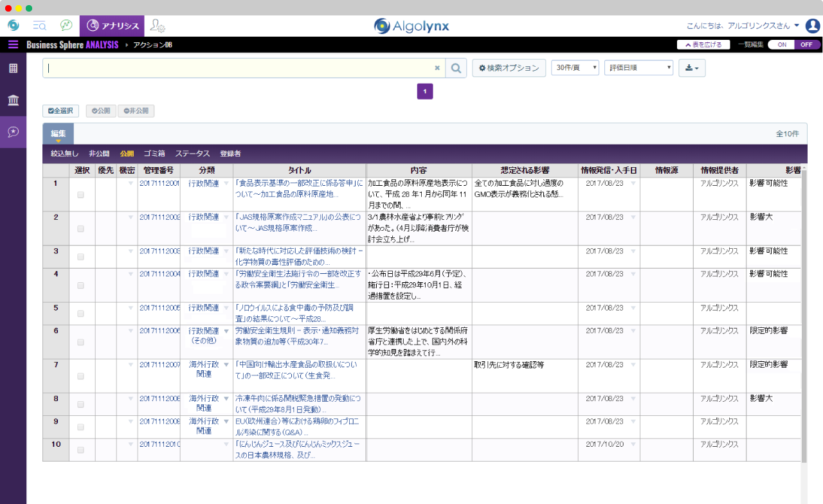This screenshot has width=823, height=504.
Task: Switch the list edit toggle to ON
Action: click(x=782, y=45)
